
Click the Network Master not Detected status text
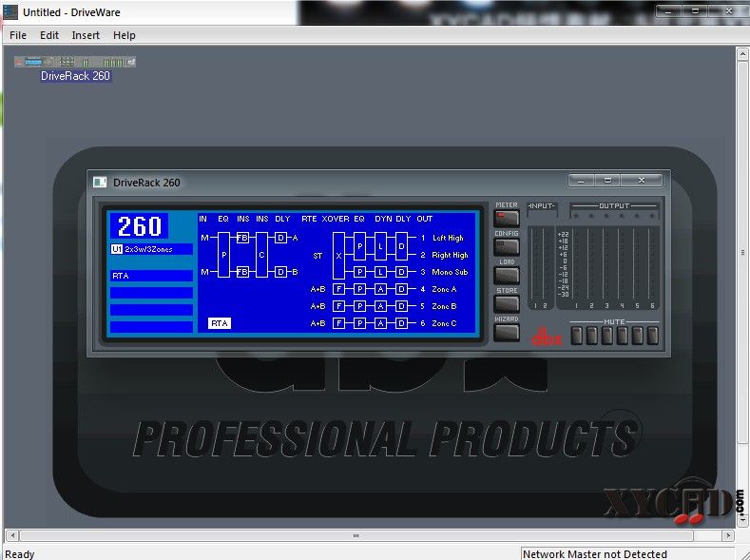[x=594, y=553]
